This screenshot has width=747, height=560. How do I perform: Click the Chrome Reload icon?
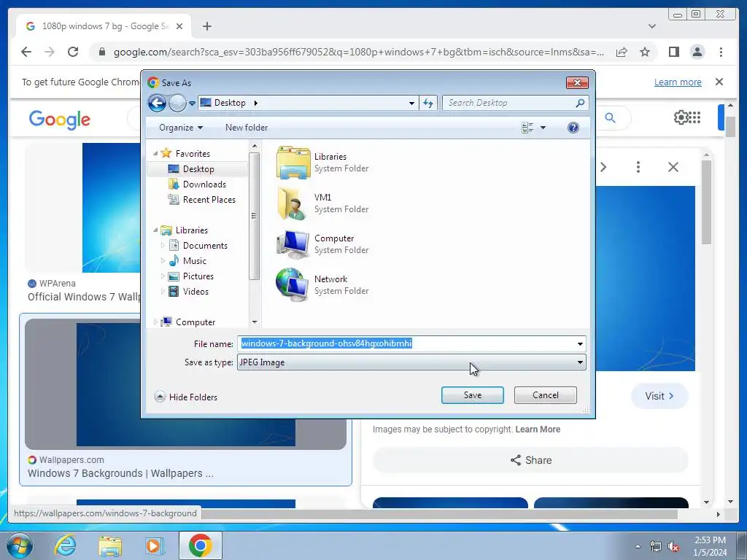point(73,52)
